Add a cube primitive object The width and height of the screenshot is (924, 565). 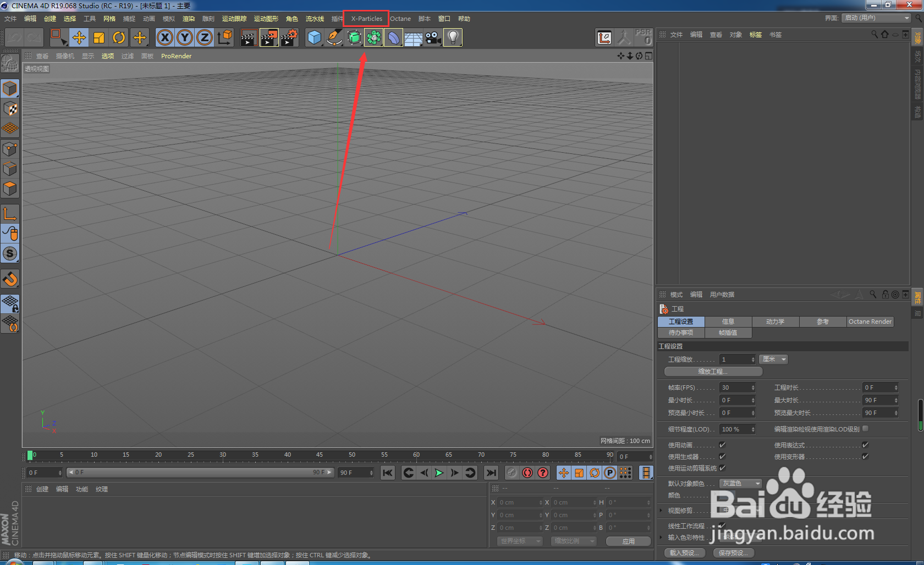[x=314, y=37]
